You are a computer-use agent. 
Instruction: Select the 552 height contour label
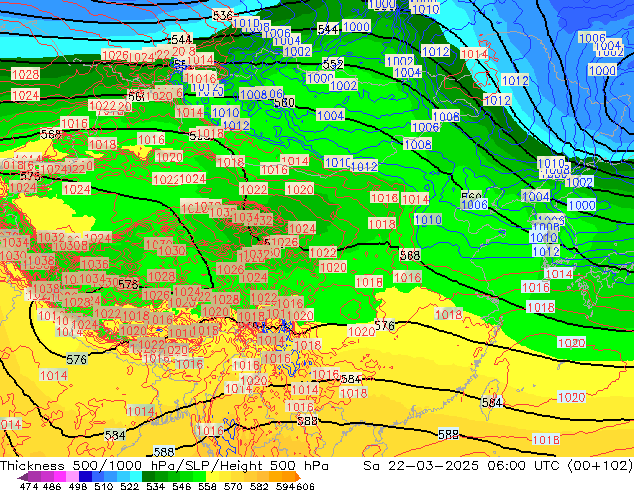pyautogui.click(x=333, y=64)
